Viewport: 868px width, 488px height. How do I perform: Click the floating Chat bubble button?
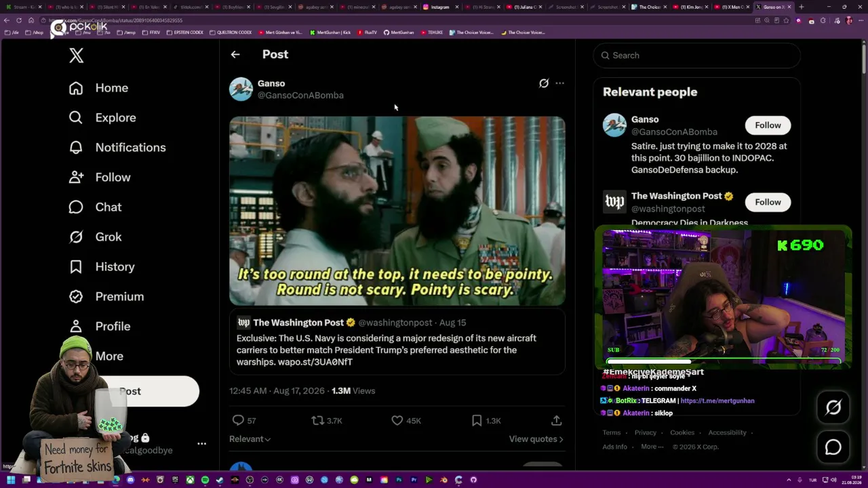833,447
